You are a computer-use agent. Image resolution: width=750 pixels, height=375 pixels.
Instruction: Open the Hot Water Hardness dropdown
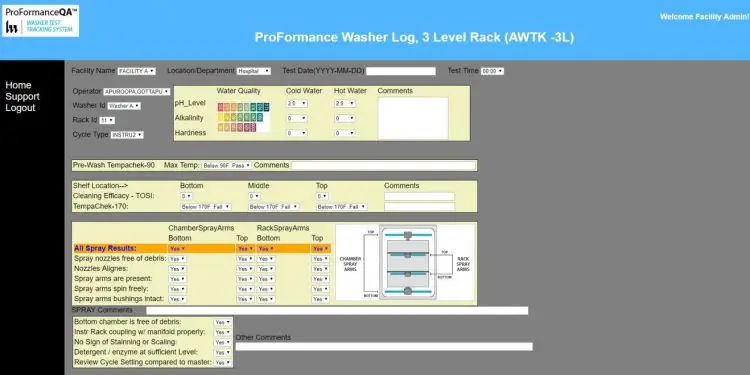(345, 133)
